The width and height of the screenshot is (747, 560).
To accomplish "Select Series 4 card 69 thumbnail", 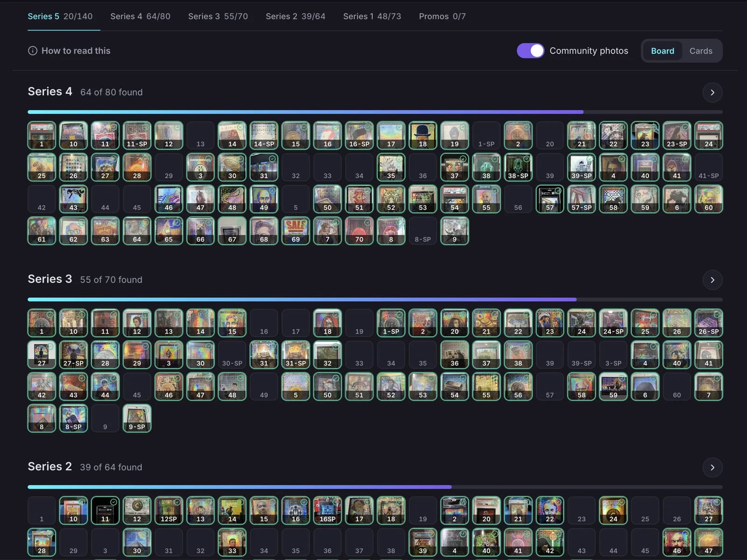I will click(x=296, y=231).
